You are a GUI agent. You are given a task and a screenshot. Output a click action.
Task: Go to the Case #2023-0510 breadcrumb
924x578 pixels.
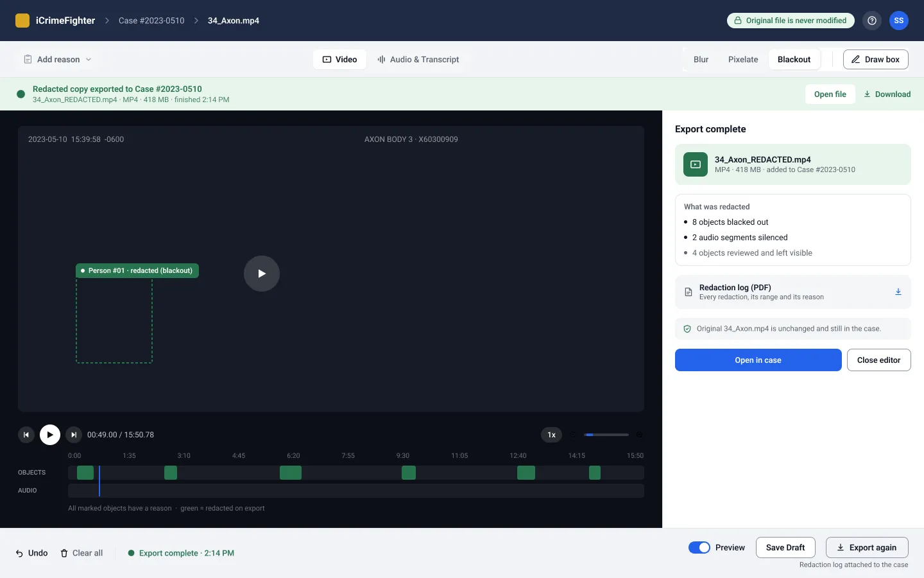click(x=151, y=21)
